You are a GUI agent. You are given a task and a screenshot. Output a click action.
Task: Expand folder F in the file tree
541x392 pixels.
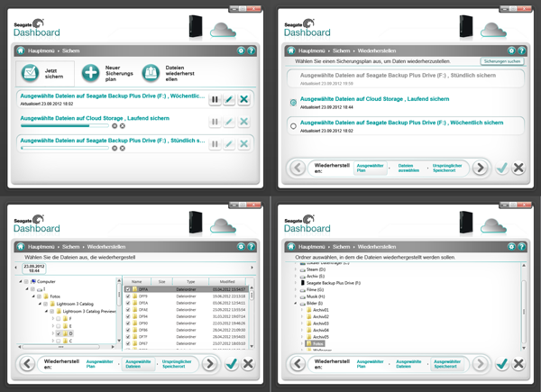coord(53,319)
